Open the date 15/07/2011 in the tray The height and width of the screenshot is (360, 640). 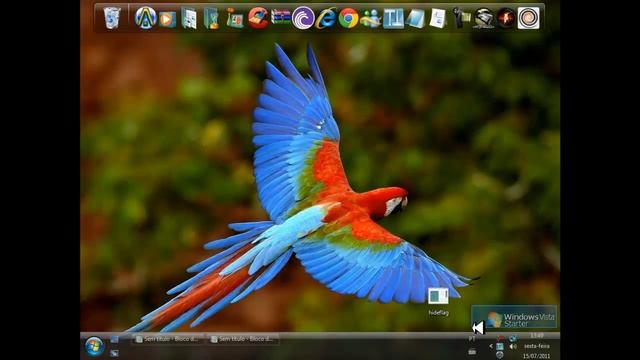point(536,356)
